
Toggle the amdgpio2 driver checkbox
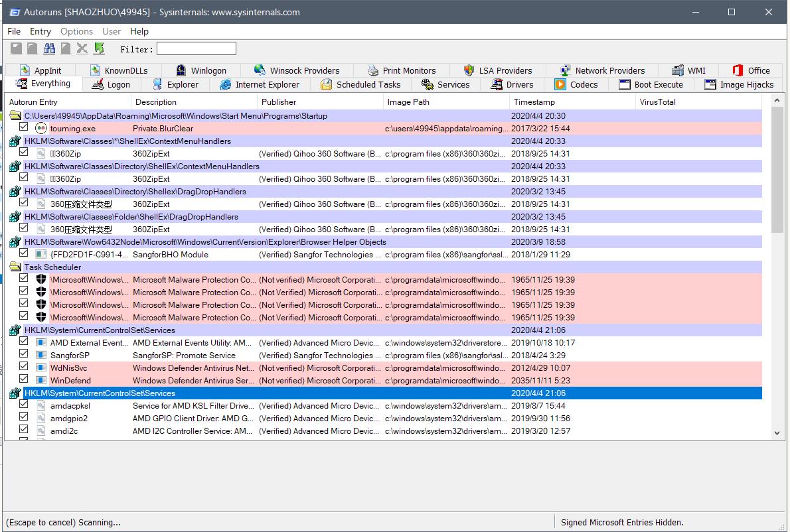(24, 417)
